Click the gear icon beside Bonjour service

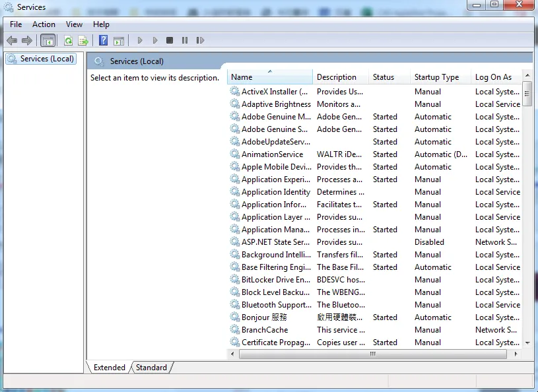(235, 317)
